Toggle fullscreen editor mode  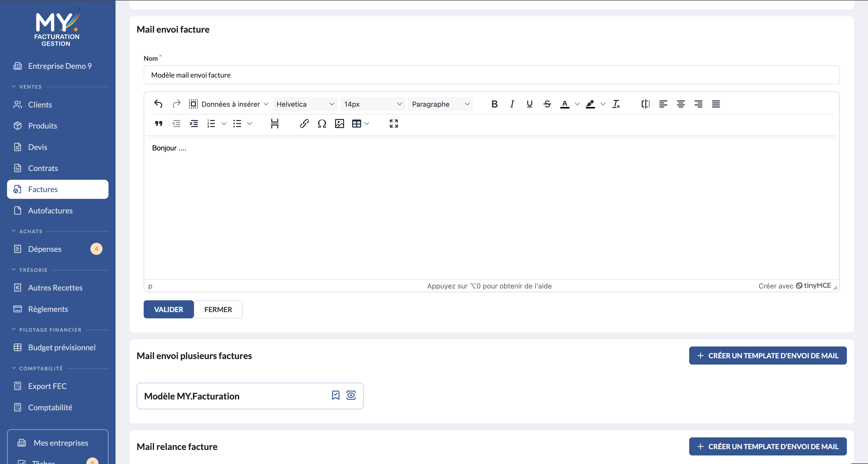(394, 124)
